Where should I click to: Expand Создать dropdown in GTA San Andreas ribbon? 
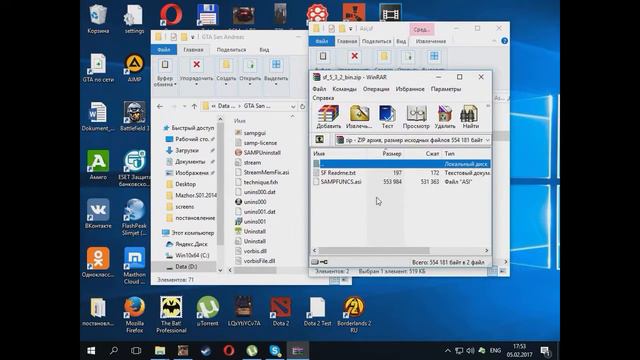[x=226, y=84]
